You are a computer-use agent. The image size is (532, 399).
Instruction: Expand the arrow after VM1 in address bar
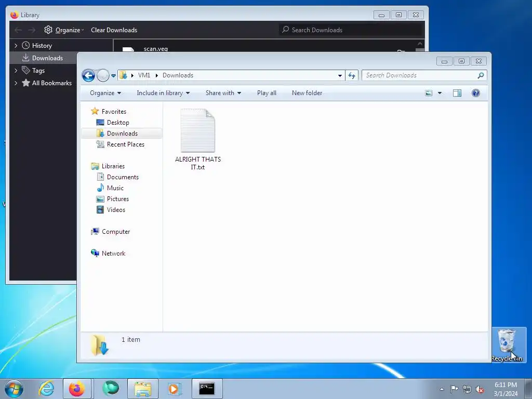click(156, 75)
